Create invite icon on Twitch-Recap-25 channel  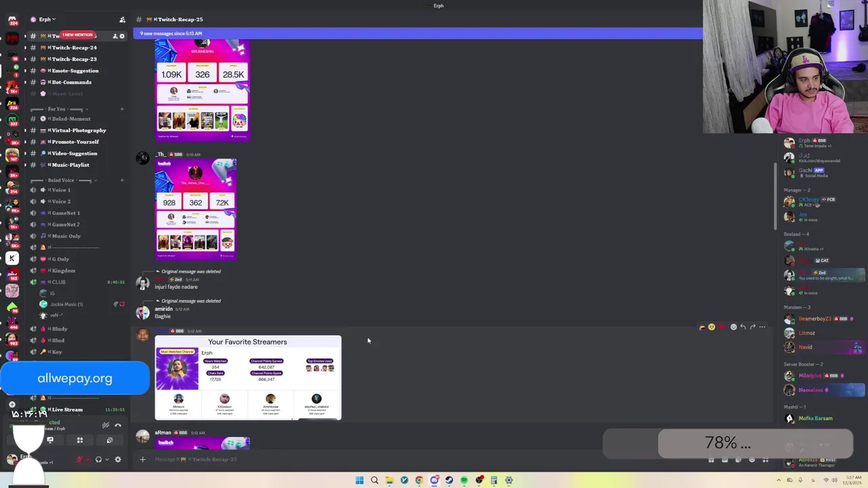(115, 36)
